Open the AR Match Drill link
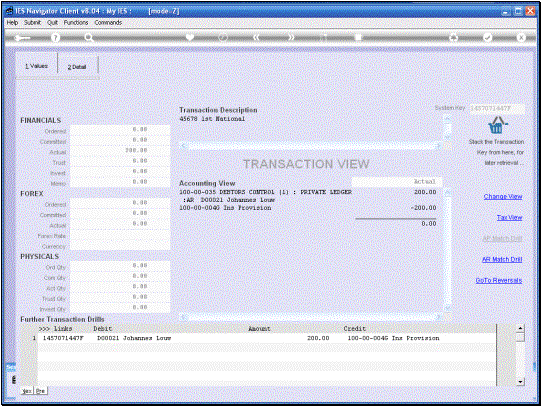 502,259
